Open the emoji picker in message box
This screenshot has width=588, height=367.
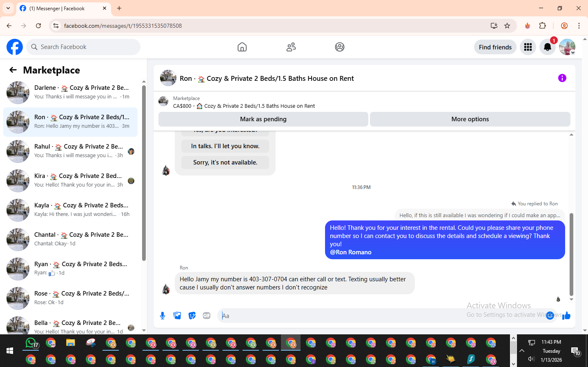(x=550, y=315)
